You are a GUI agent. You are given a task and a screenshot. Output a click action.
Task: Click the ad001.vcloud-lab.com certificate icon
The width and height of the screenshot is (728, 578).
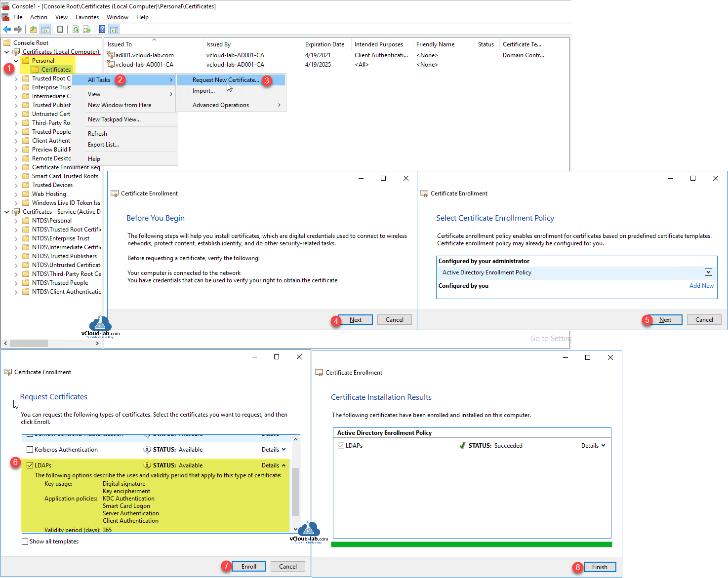(111, 55)
